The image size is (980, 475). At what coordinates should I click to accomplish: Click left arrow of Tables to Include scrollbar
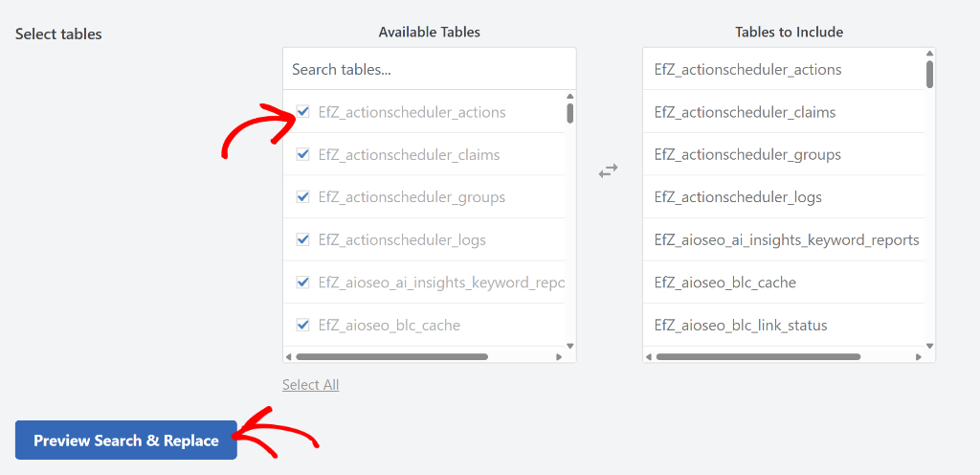point(649,357)
